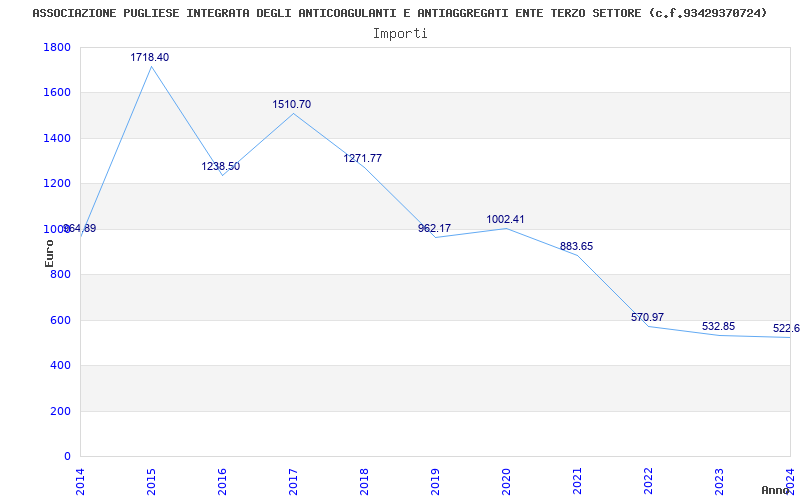This screenshot has height=500, width=800.
Task: Click the 1238.50 data label
Action: (220, 166)
